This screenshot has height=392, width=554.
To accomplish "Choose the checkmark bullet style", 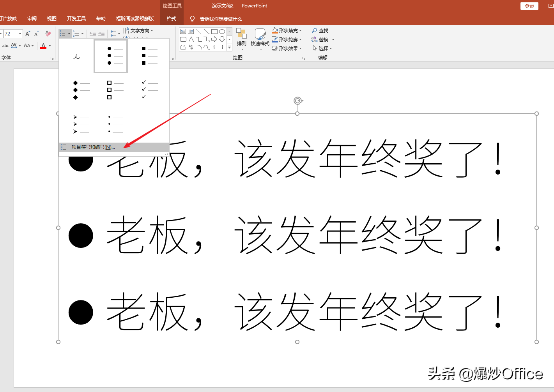I will [x=150, y=90].
